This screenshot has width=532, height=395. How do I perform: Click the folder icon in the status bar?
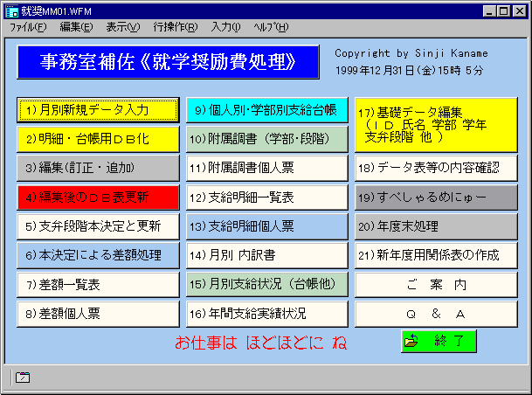[x=22, y=378]
